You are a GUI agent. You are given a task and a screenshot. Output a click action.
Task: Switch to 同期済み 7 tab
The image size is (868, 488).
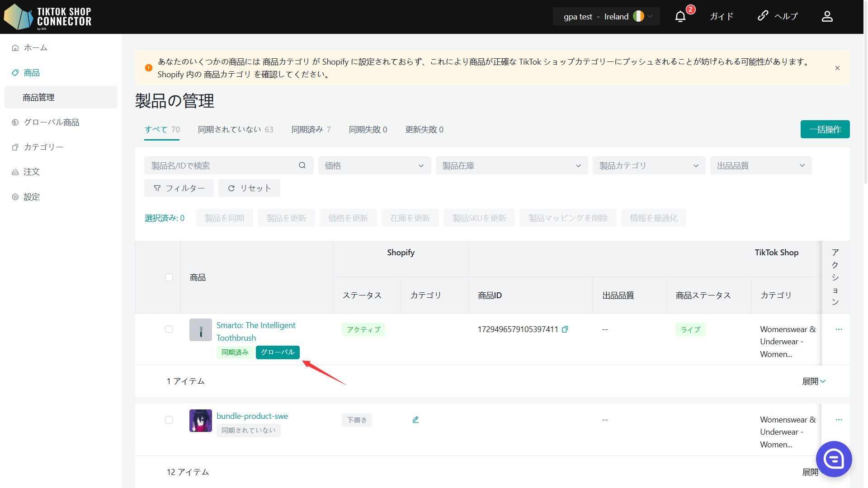coord(311,130)
